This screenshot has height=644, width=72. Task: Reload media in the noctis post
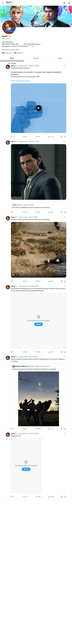pos(39,324)
